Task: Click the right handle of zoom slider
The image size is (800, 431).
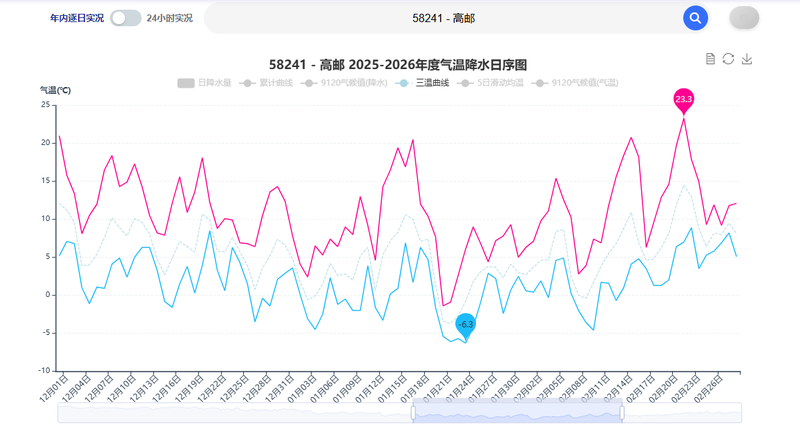Action: click(622, 413)
